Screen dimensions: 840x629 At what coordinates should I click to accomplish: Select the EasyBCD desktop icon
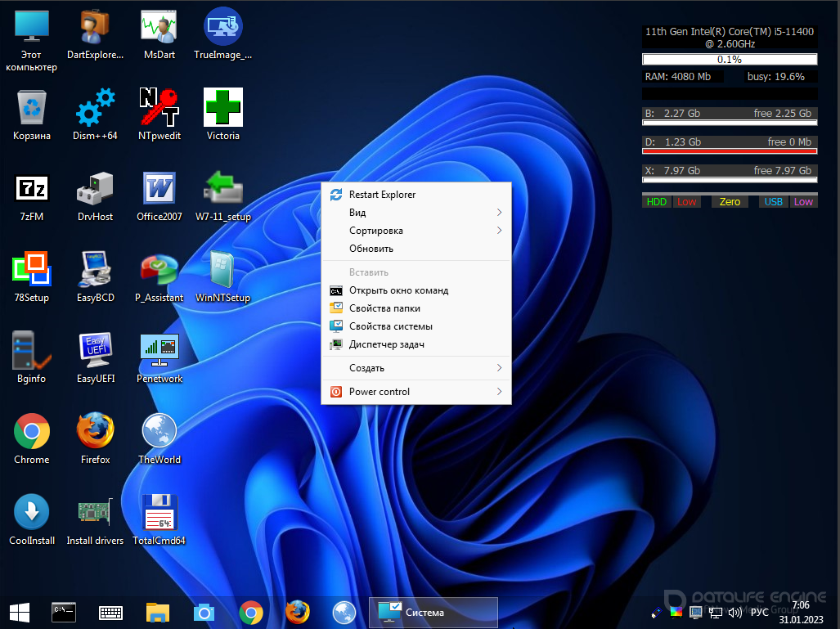[95, 271]
